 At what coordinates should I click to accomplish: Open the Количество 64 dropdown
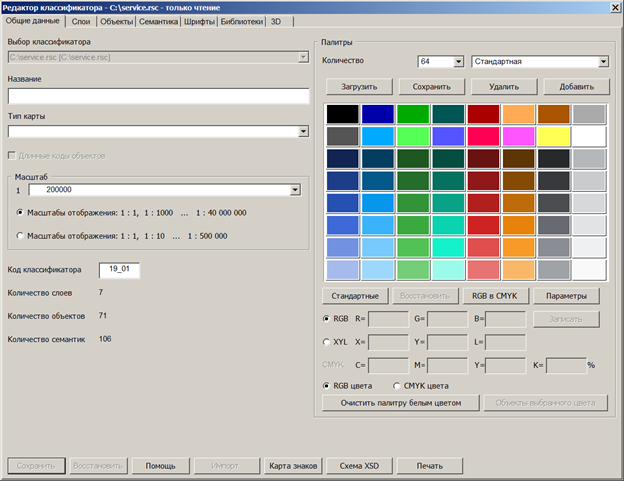[459, 62]
